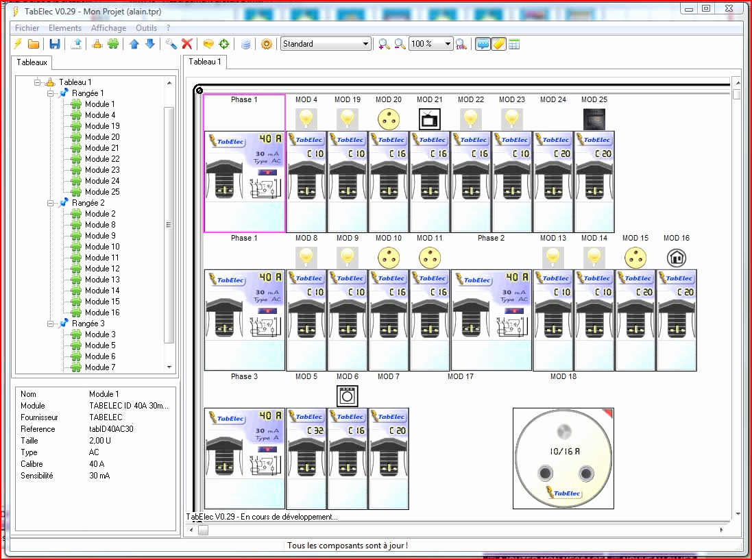Open the ? help menu
This screenshot has height=560, width=752.
(x=169, y=28)
